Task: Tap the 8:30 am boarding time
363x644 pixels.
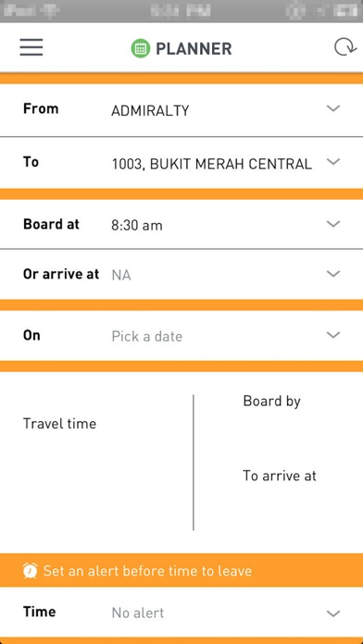Action: point(137,226)
